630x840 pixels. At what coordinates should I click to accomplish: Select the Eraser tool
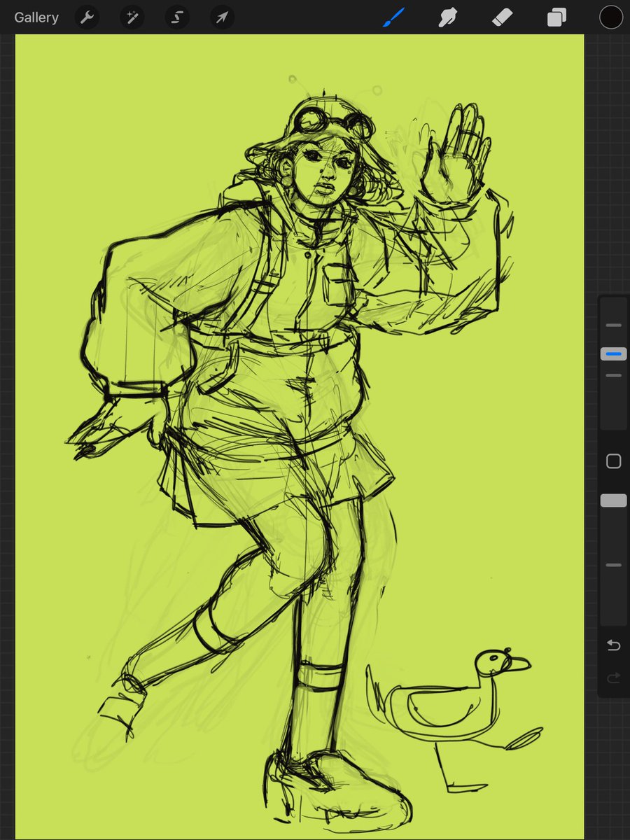[503, 17]
